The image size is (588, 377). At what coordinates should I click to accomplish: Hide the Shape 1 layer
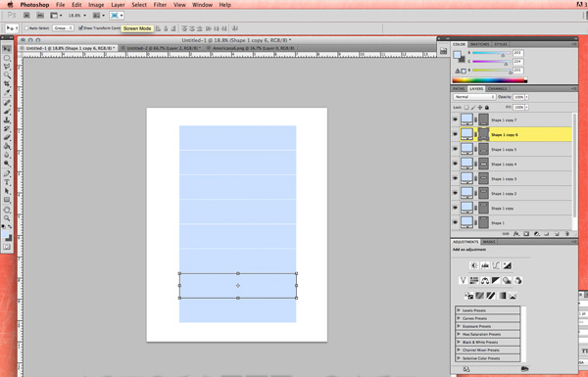tap(456, 222)
